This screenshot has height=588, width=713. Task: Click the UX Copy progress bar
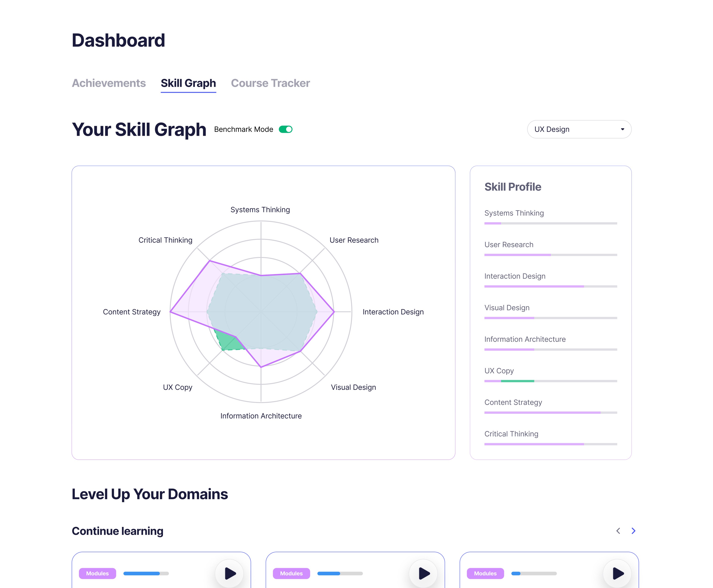pos(551,381)
